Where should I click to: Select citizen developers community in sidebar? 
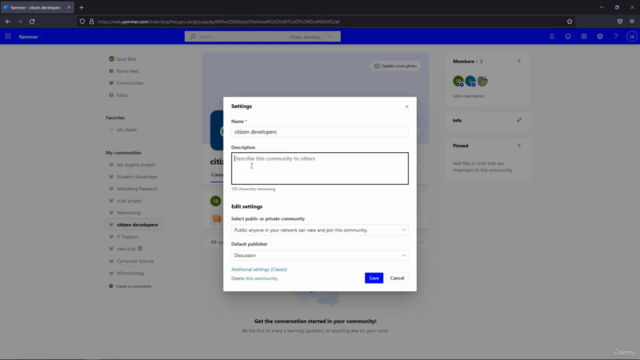[x=133, y=225]
